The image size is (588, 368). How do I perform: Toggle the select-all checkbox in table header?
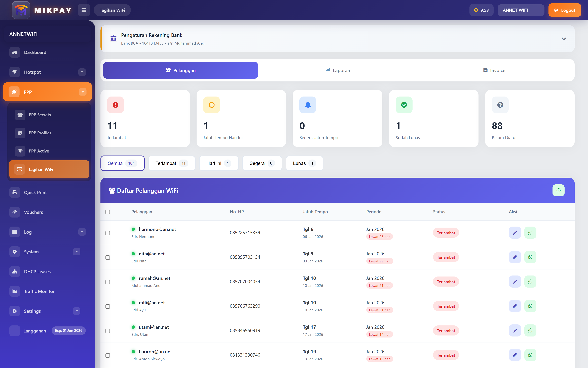[x=108, y=212]
